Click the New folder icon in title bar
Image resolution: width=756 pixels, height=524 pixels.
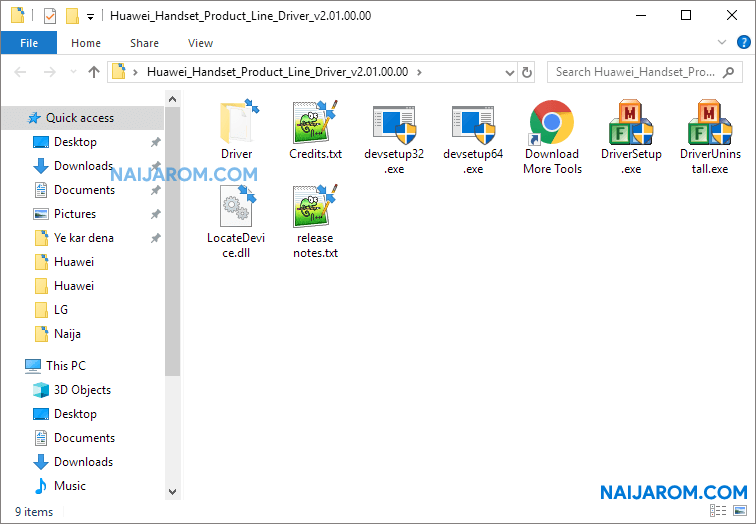(x=72, y=16)
